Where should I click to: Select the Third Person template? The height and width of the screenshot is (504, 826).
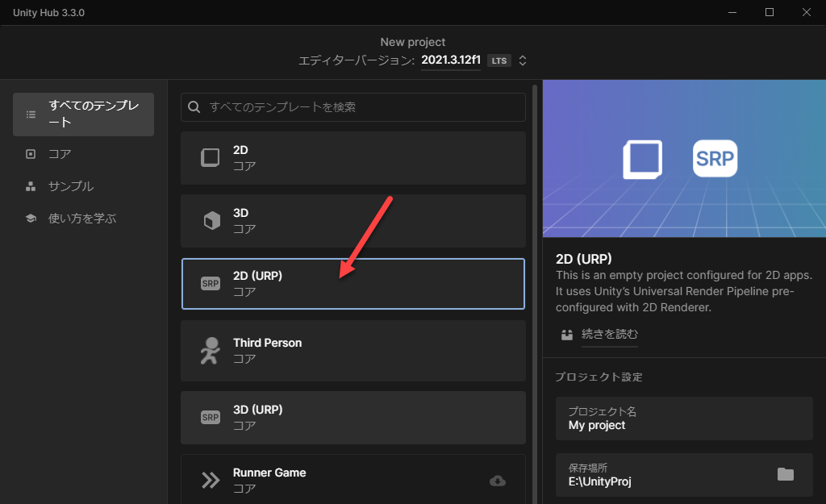353,351
